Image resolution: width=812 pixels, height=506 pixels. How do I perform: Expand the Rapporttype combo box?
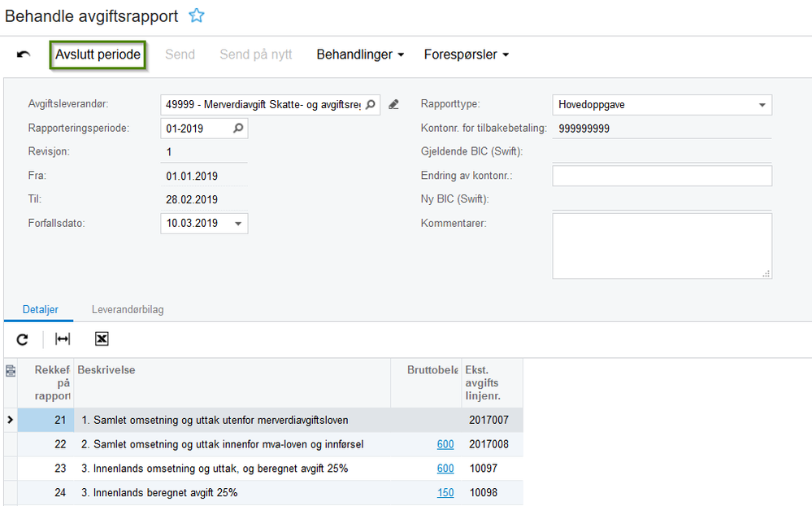click(762, 105)
